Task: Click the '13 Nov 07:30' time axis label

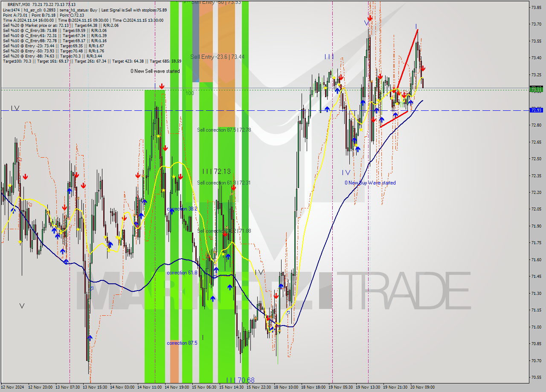Action: click(67, 387)
